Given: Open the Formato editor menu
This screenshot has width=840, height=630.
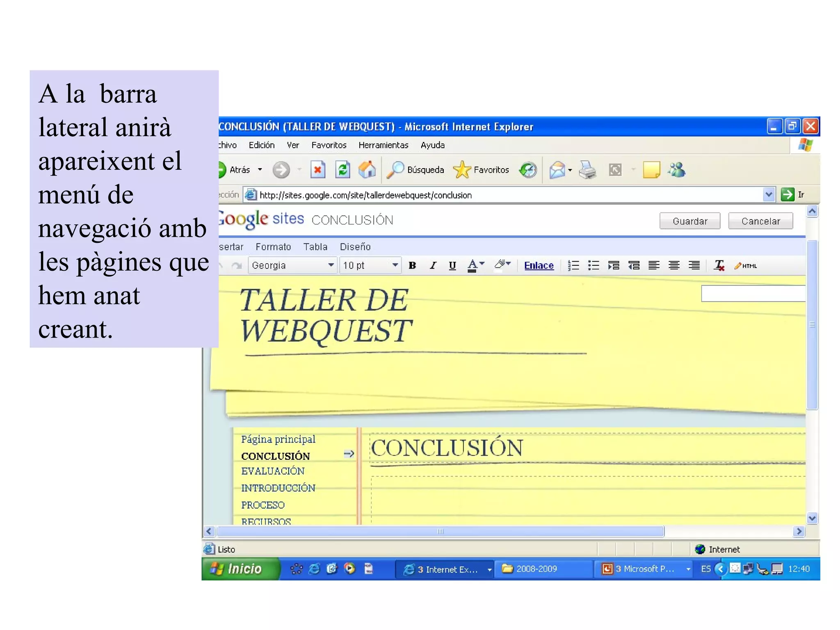Looking at the screenshot, I should click(x=273, y=247).
